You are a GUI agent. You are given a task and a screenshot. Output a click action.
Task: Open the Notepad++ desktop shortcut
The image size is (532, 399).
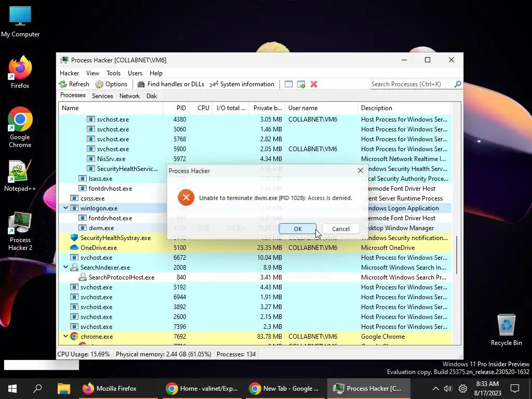20,176
